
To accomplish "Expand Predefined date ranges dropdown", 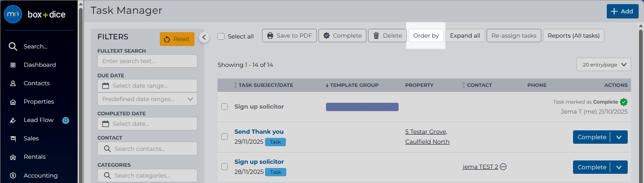I will (147, 99).
